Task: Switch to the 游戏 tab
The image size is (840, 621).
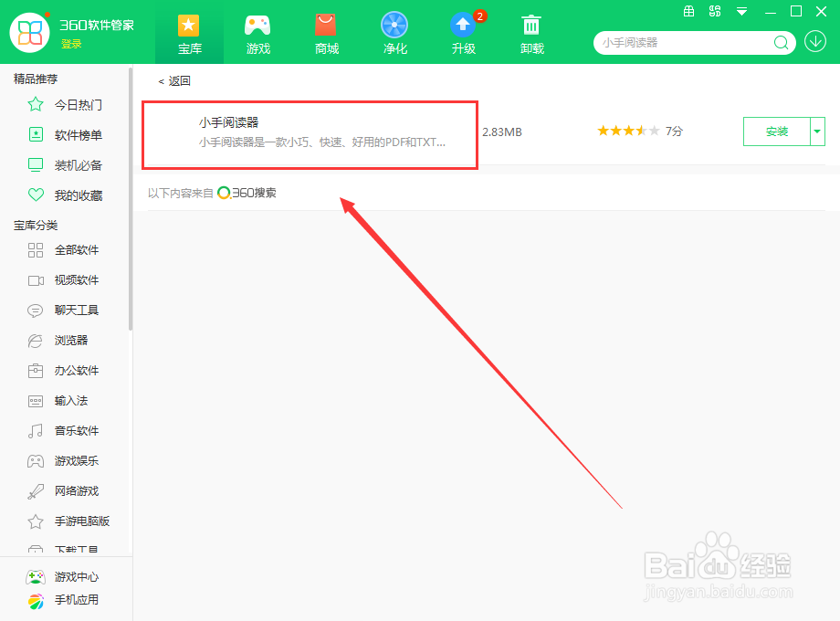Action: click(x=257, y=35)
